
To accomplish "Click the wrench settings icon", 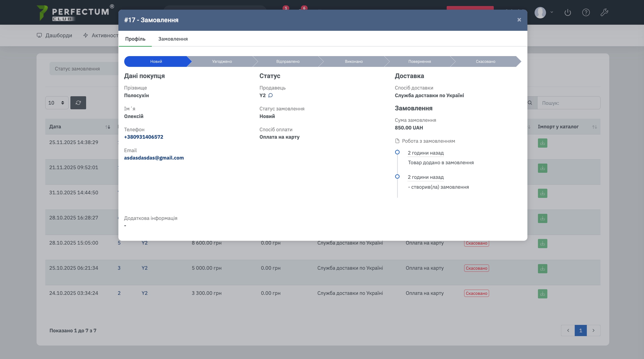I will coord(604,13).
